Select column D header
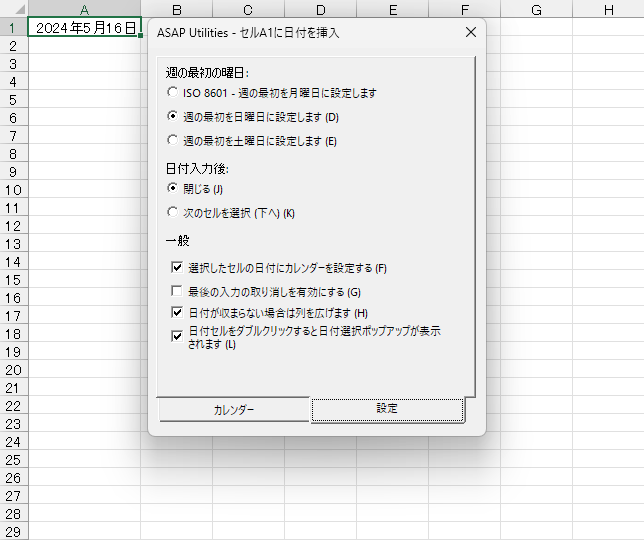This screenshot has height=540, width=644. coord(320,9)
